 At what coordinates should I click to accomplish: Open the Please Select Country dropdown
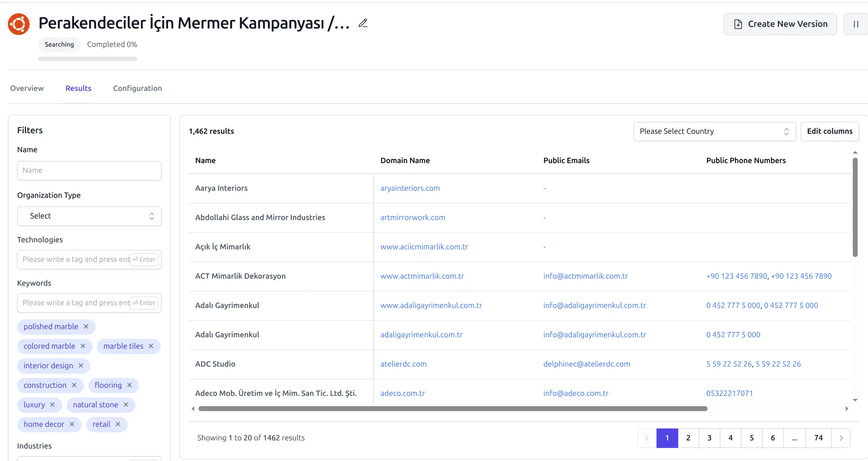pyautogui.click(x=714, y=131)
